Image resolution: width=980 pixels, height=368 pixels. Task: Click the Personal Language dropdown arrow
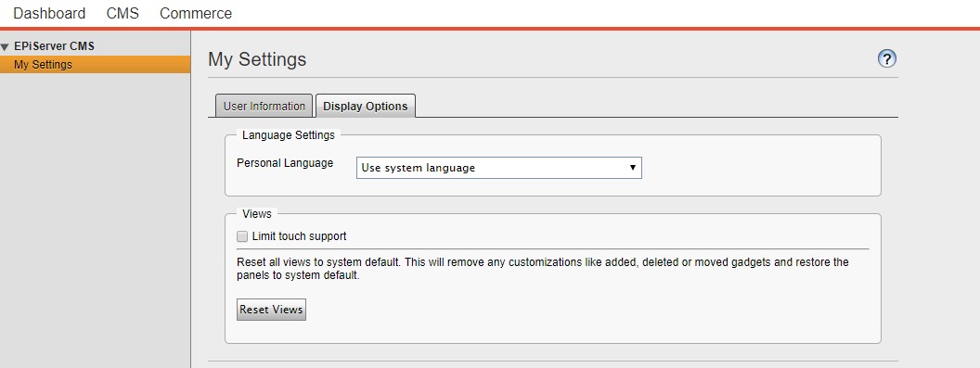click(633, 168)
